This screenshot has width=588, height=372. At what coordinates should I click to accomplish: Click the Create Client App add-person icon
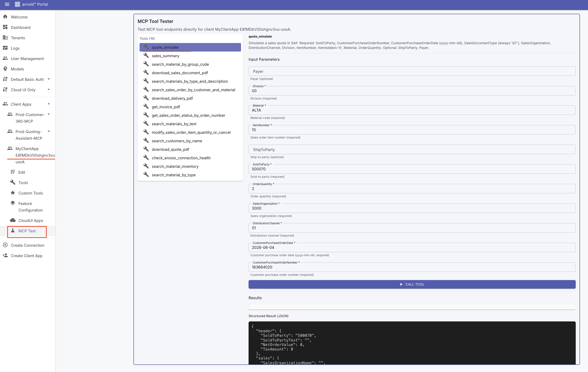(5, 255)
